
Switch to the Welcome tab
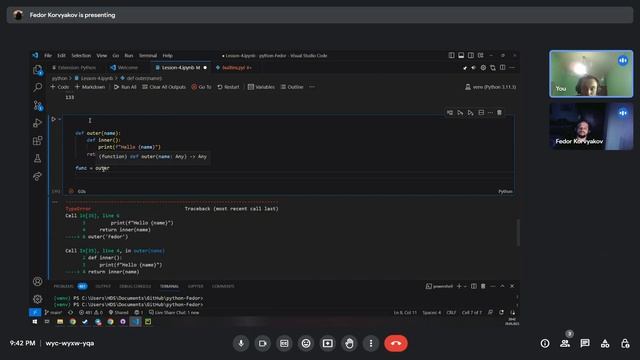click(x=124, y=68)
